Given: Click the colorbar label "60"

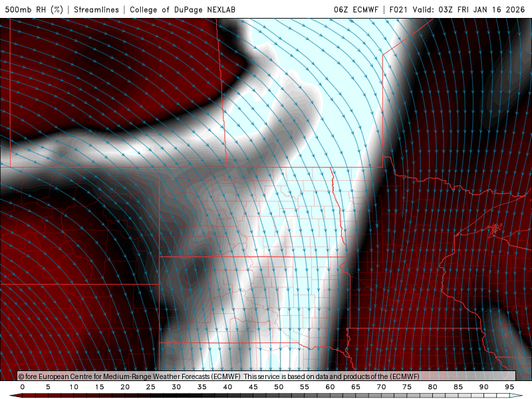Looking at the screenshot, I should pyautogui.click(x=330, y=387).
